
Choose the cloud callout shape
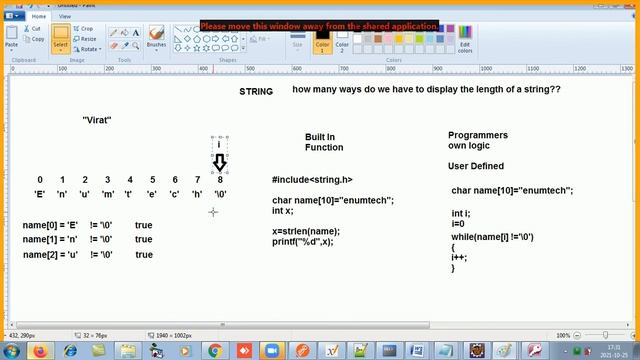click(234, 48)
